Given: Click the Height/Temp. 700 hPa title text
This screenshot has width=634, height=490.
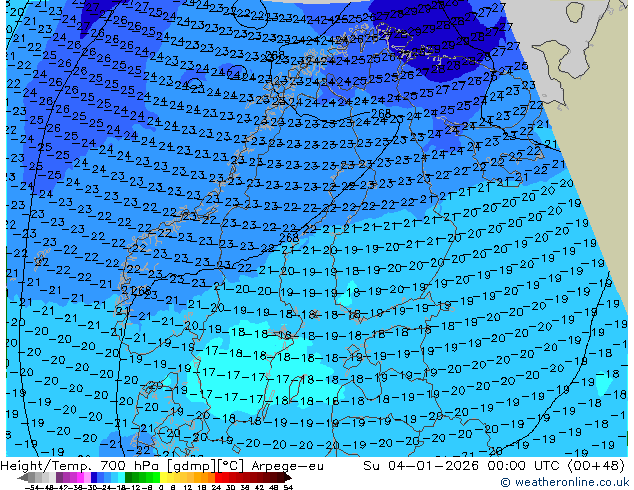Looking at the screenshot, I should [80, 466].
